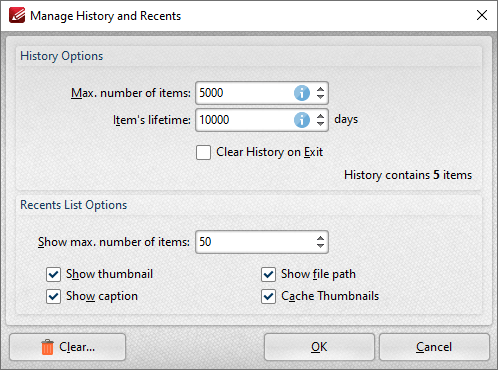Increase Item's lifetime with up arrow

tap(320, 116)
